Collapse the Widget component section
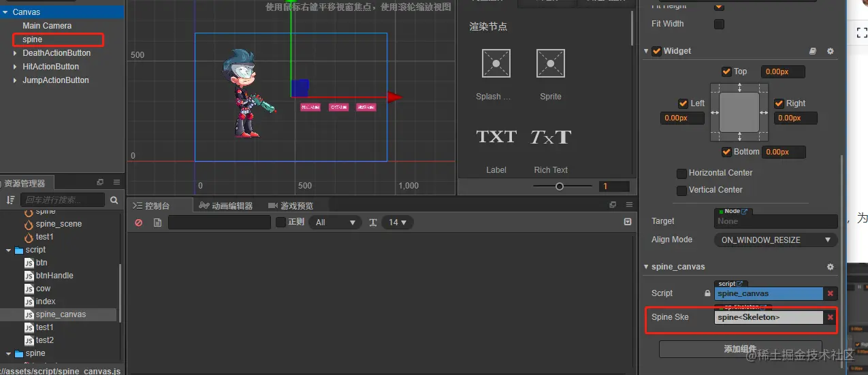The width and height of the screenshot is (868, 375). click(x=647, y=51)
